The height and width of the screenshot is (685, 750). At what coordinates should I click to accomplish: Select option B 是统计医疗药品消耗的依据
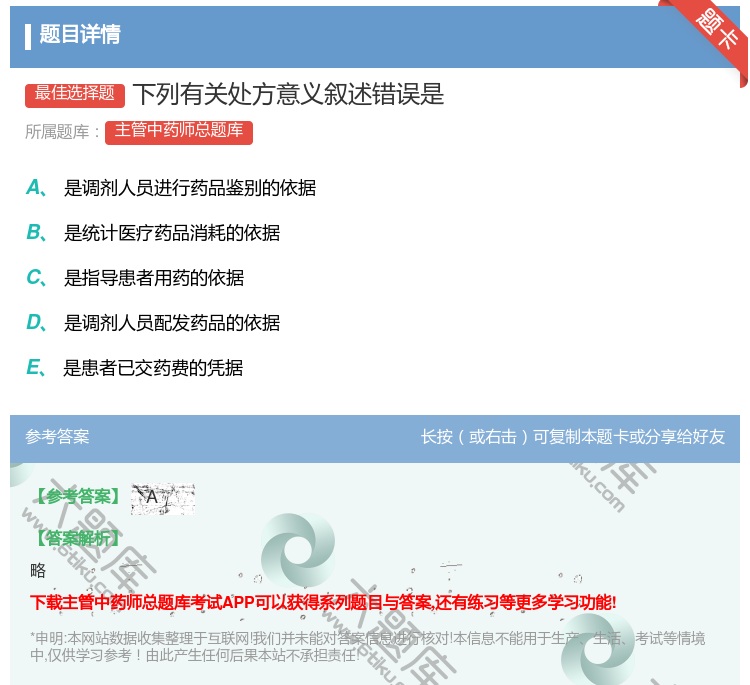(x=171, y=233)
